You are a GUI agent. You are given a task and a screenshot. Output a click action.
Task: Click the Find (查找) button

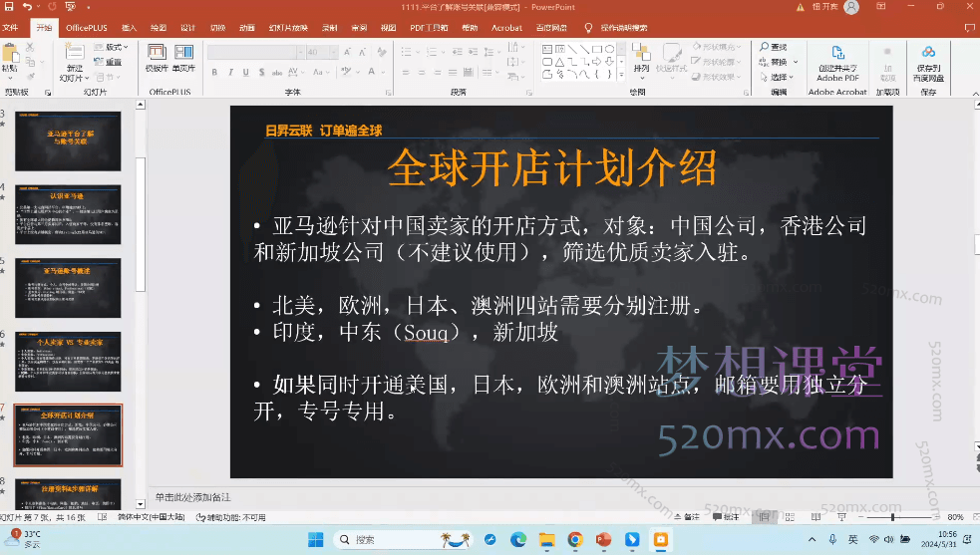[x=774, y=47]
